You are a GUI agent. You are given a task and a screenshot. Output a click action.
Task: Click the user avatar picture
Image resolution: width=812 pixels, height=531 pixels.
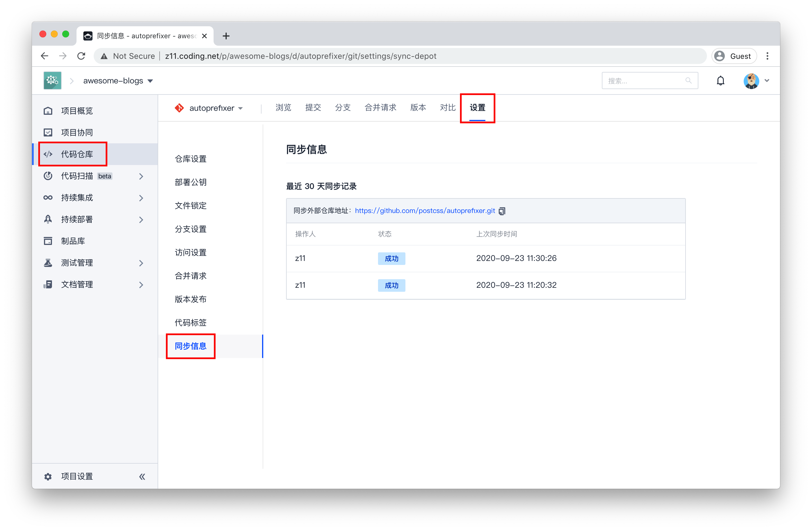coord(751,81)
